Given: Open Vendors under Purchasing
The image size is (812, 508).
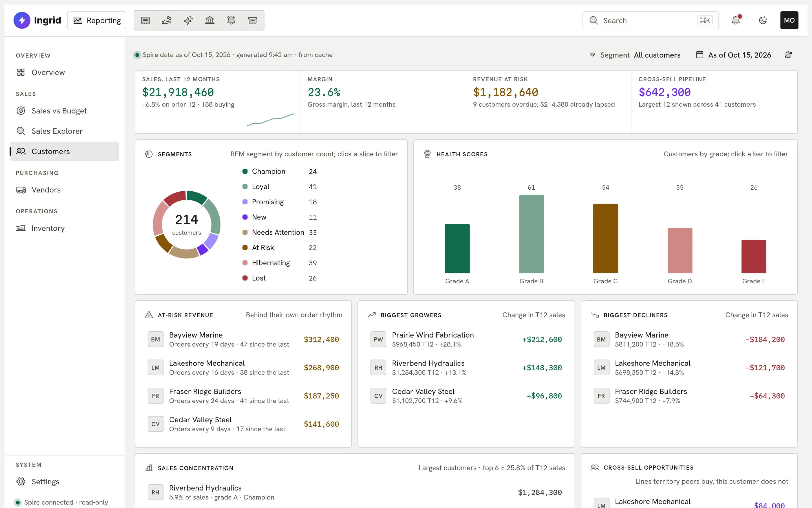Looking at the screenshot, I should point(64,190).
